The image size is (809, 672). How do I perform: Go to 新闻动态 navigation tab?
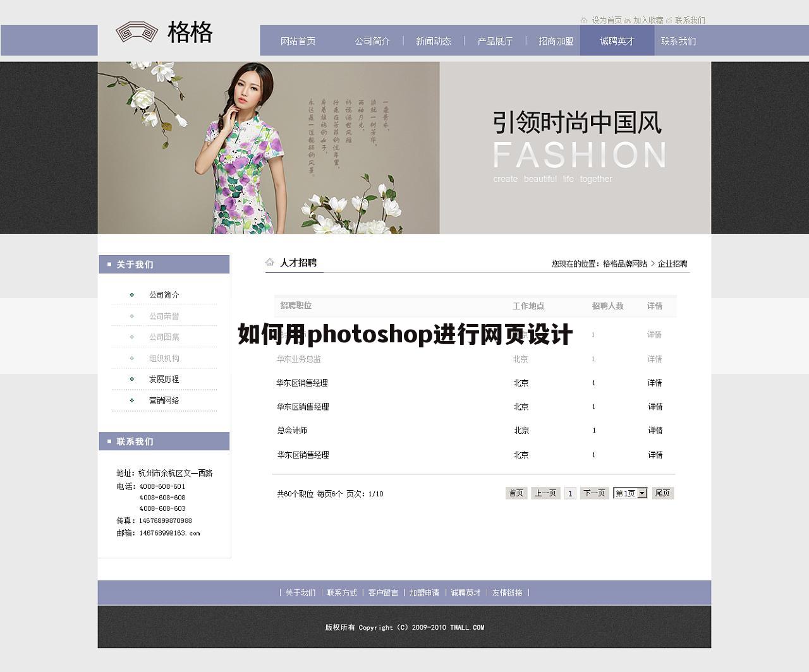pos(434,41)
